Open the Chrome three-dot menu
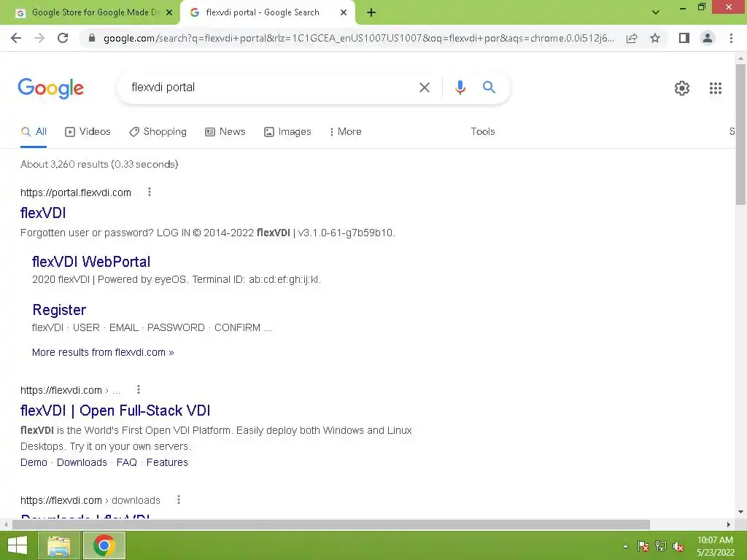Image resolution: width=747 pixels, height=560 pixels. click(x=731, y=38)
